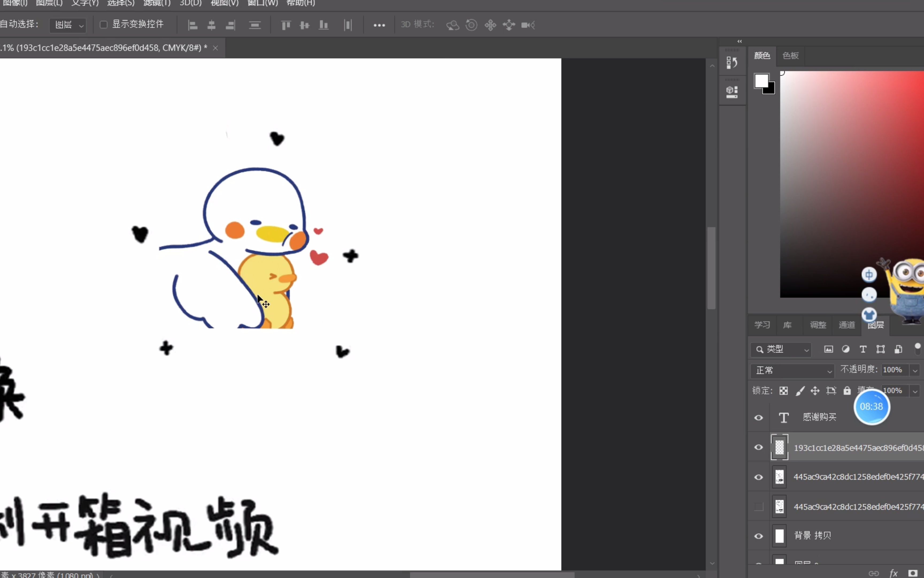This screenshot has width=924, height=578.
Task: Switch to the 通道 tab
Action: [846, 325]
